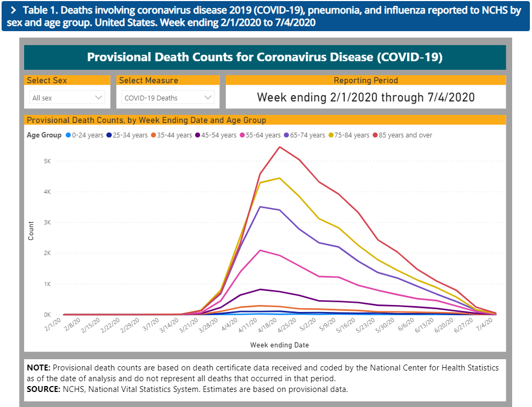Select the 25-34 years legend marker

click(x=109, y=135)
